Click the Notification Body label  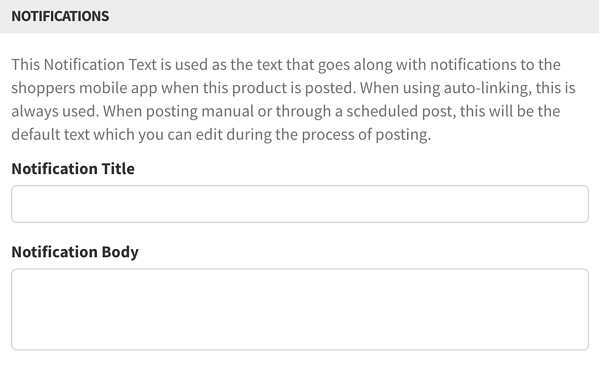coord(75,252)
